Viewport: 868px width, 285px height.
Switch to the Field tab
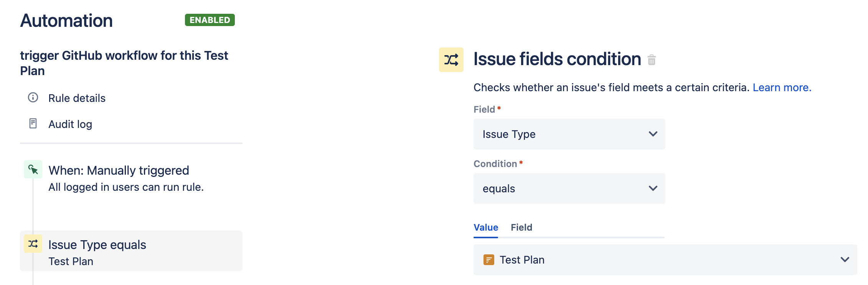pos(521,228)
